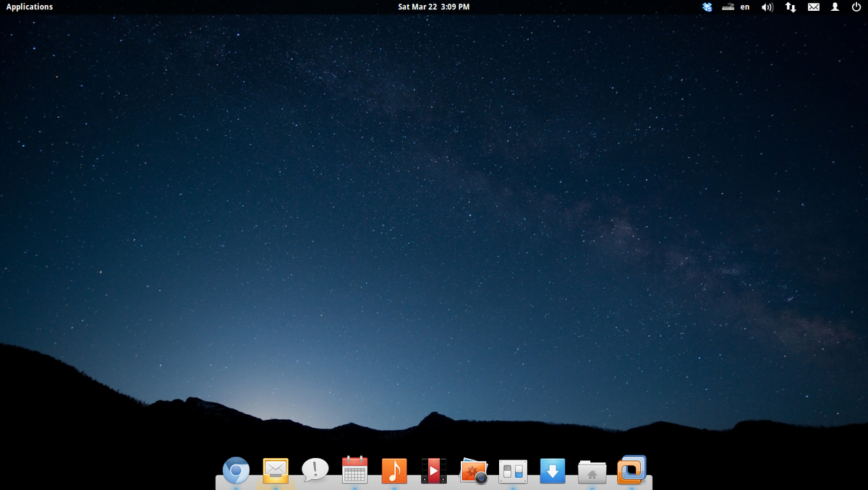Open the chat speech-bubble app in dock
The image size is (868, 490).
315,470
